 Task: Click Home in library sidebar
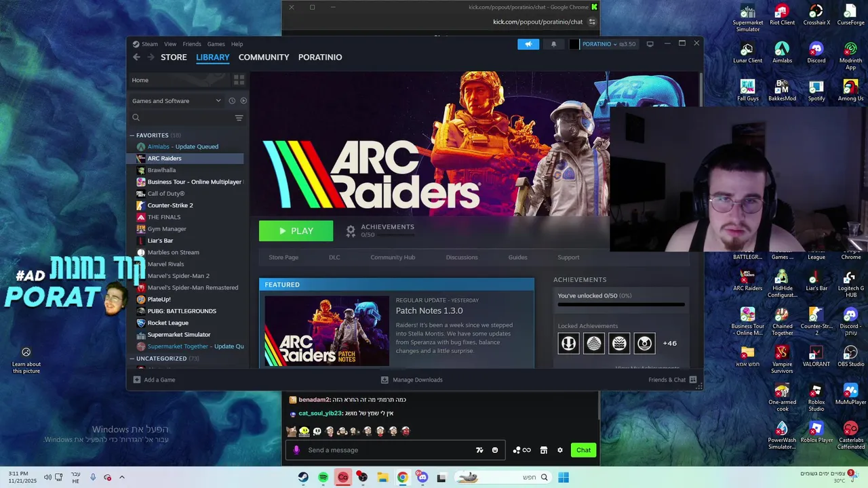pyautogui.click(x=140, y=80)
